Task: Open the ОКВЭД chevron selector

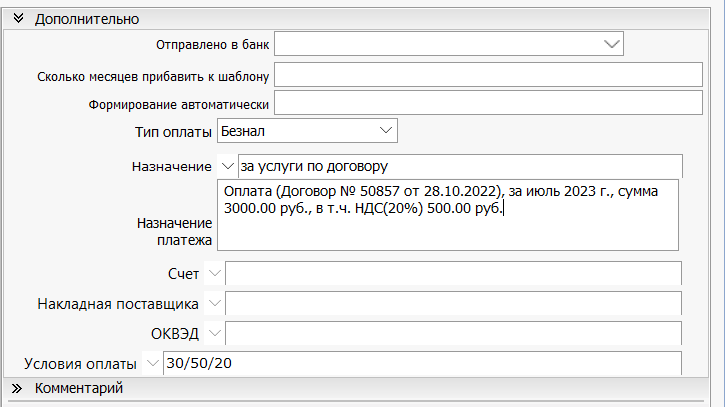Action: [215, 332]
